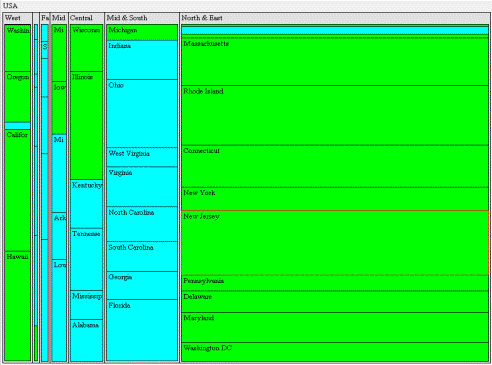
Task: Click the USA root title
Action: click(x=10, y=6)
